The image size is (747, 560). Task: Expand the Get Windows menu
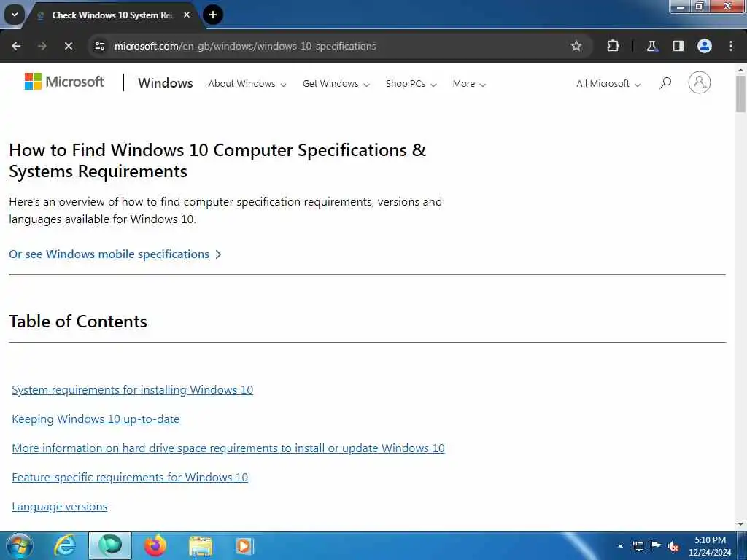click(x=336, y=84)
